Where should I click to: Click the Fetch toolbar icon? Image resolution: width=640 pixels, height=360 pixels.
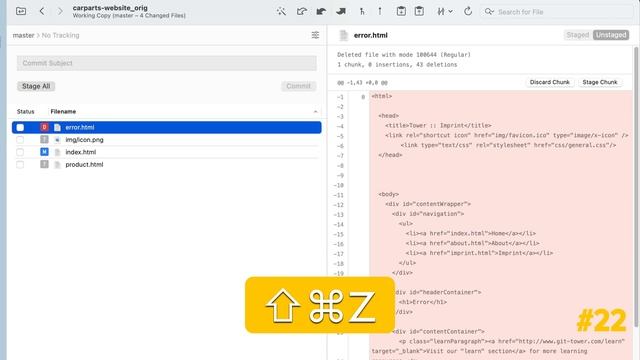(x=302, y=11)
